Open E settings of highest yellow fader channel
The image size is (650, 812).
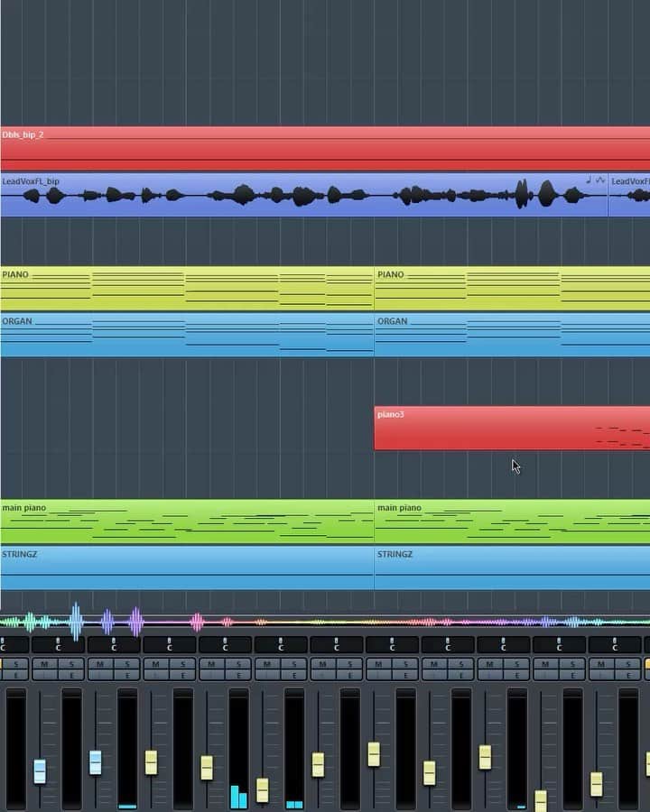tap(406, 675)
